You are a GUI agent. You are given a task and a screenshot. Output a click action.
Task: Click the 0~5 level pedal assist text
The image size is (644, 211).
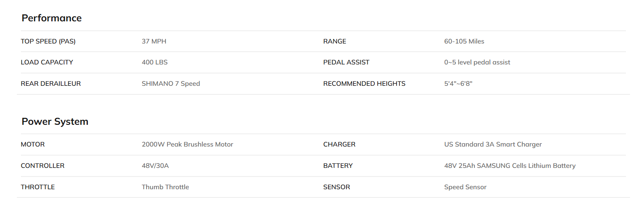[477, 62]
